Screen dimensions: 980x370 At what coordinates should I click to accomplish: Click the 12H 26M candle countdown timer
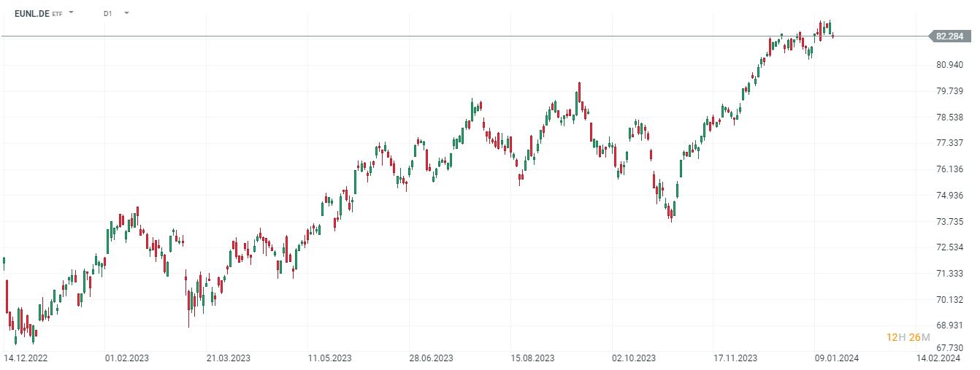908,337
